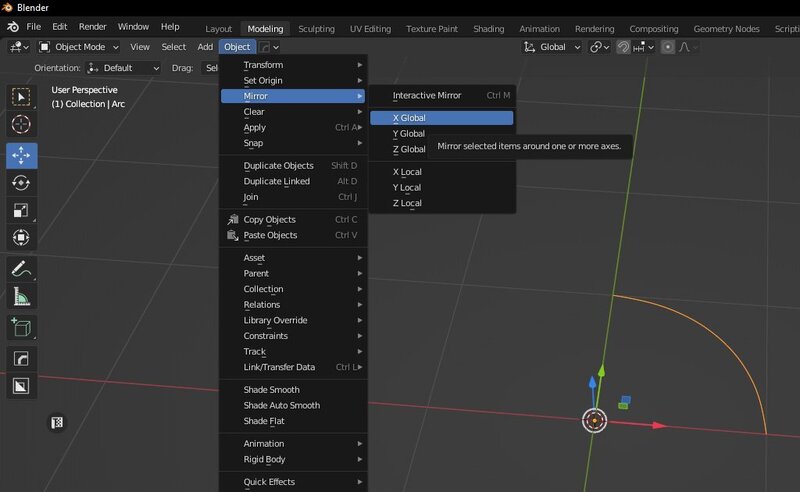This screenshot has width=800, height=492.
Task: Activate the Annotate pencil tool
Action: [21, 269]
